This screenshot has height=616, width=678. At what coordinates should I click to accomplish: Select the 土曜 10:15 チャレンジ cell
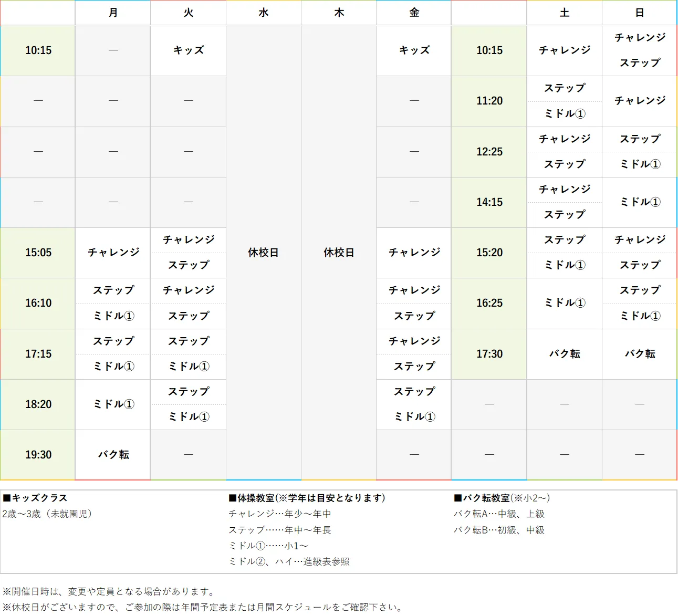tap(564, 51)
